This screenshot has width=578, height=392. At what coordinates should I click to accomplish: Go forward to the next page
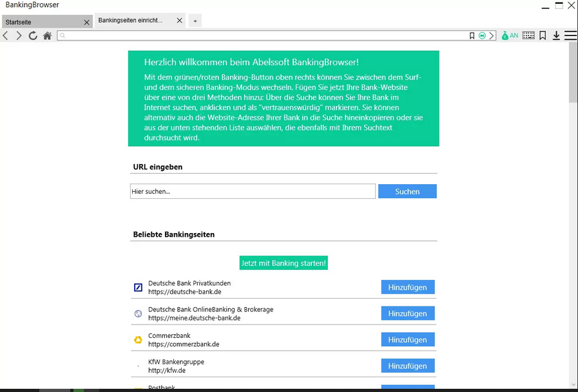(19, 35)
